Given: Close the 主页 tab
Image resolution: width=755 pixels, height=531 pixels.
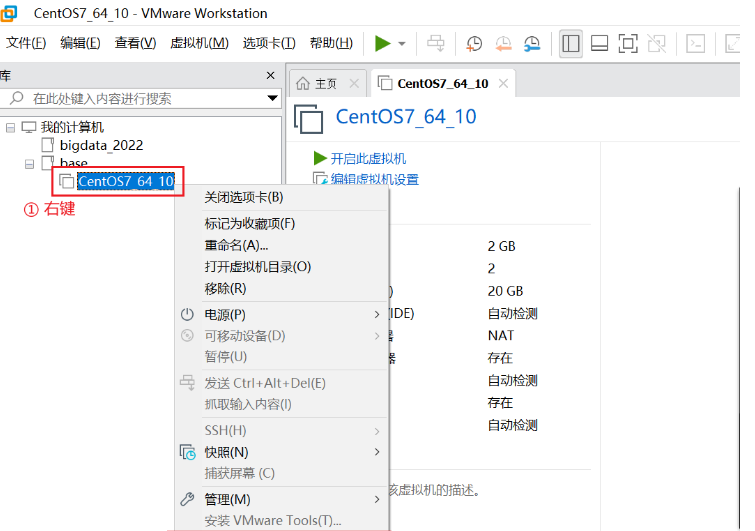Looking at the screenshot, I should click(354, 83).
